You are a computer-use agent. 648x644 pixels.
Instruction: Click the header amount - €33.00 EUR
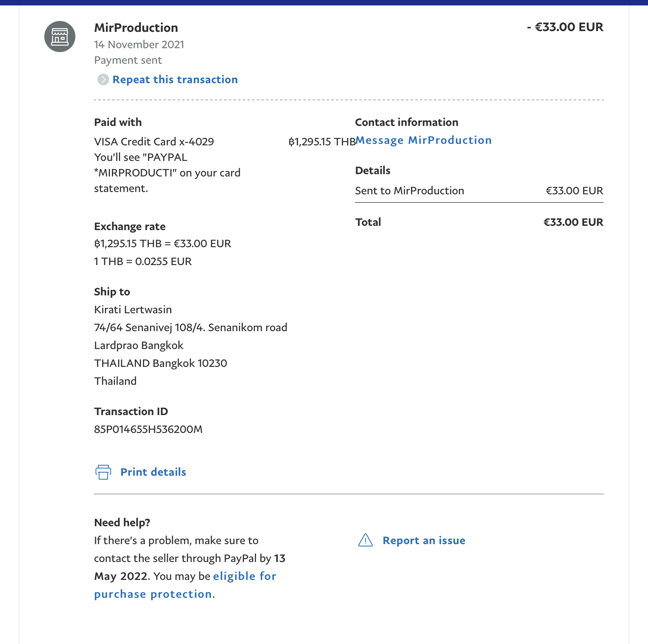tap(565, 27)
